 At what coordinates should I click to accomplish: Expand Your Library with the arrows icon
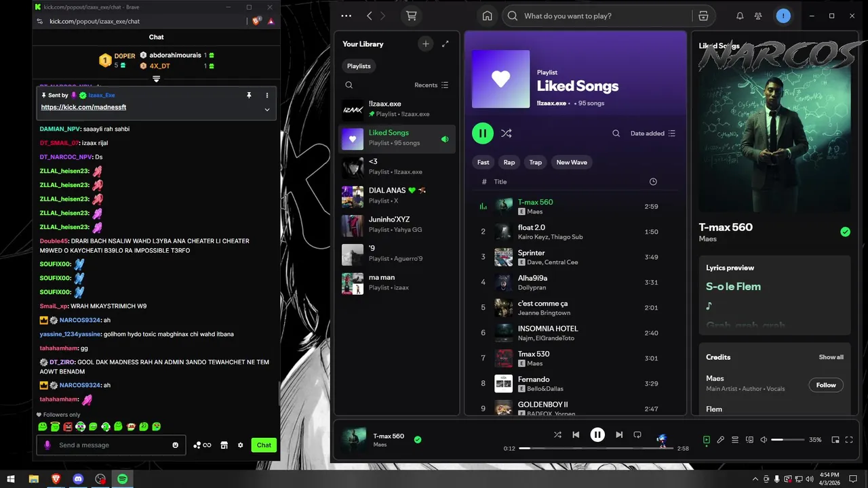pyautogui.click(x=446, y=44)
